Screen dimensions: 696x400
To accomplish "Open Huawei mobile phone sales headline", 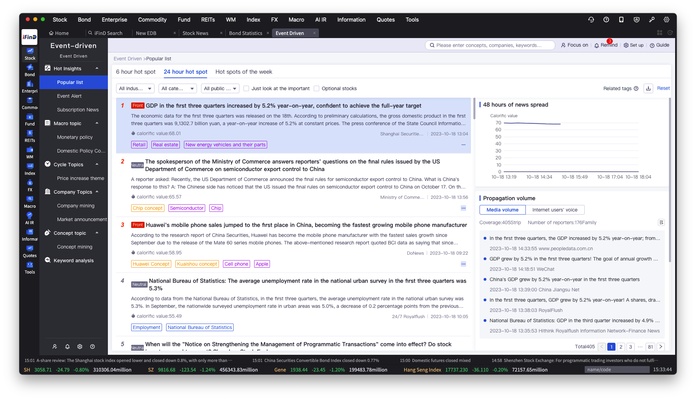I will pos(306,225).
